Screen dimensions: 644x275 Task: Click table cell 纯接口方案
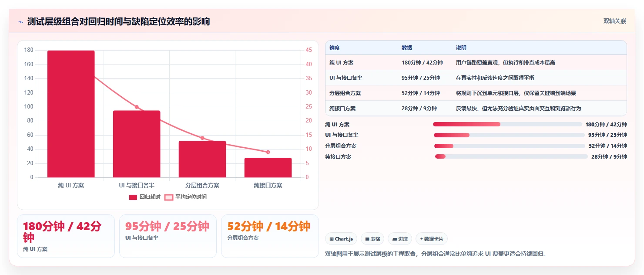pyautogui.click(x=342, y=109)
